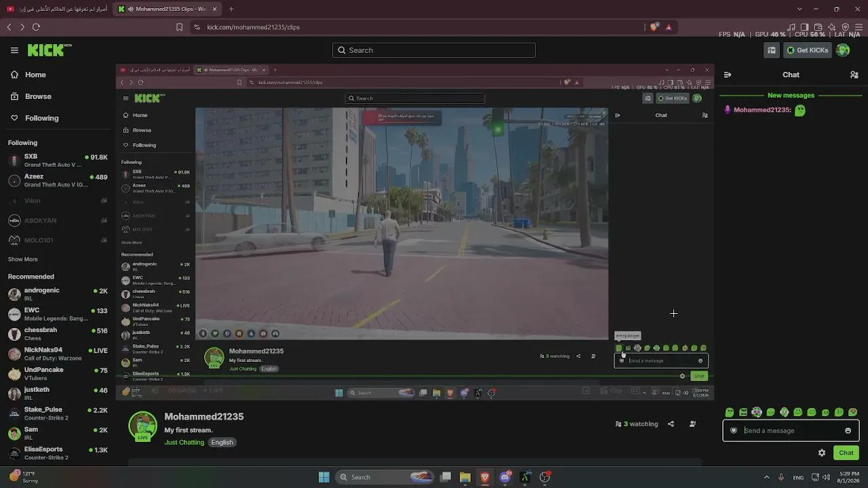Image resolution: width=868 pixels, height=488 pixels.
Task: Open chat settings gear icon
Action: coord(822,453)
